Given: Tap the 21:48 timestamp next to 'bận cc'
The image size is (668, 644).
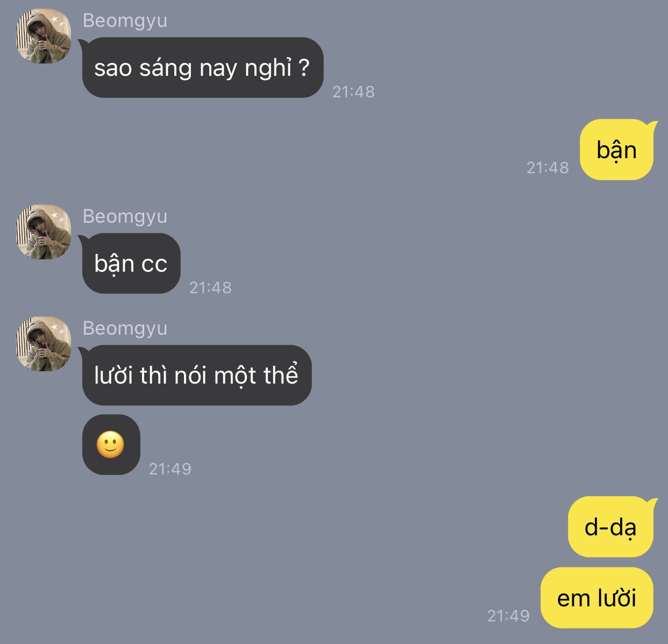Looking at the screenshot, I should coord(210,288).
